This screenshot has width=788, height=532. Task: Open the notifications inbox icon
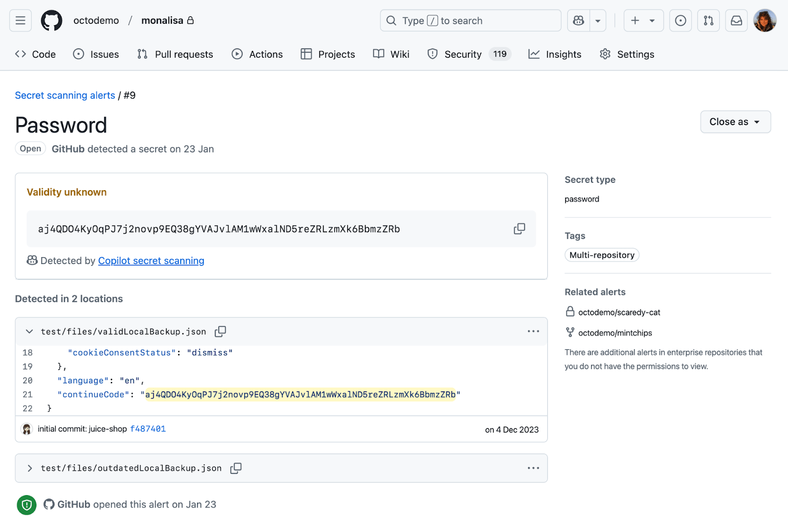click(736, 20)
